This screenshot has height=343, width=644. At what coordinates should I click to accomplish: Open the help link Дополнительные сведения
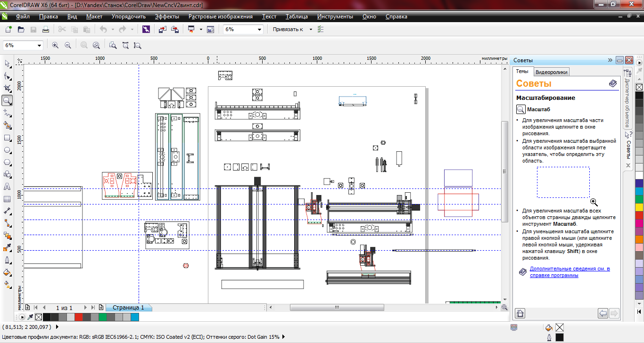click(570, 272)
